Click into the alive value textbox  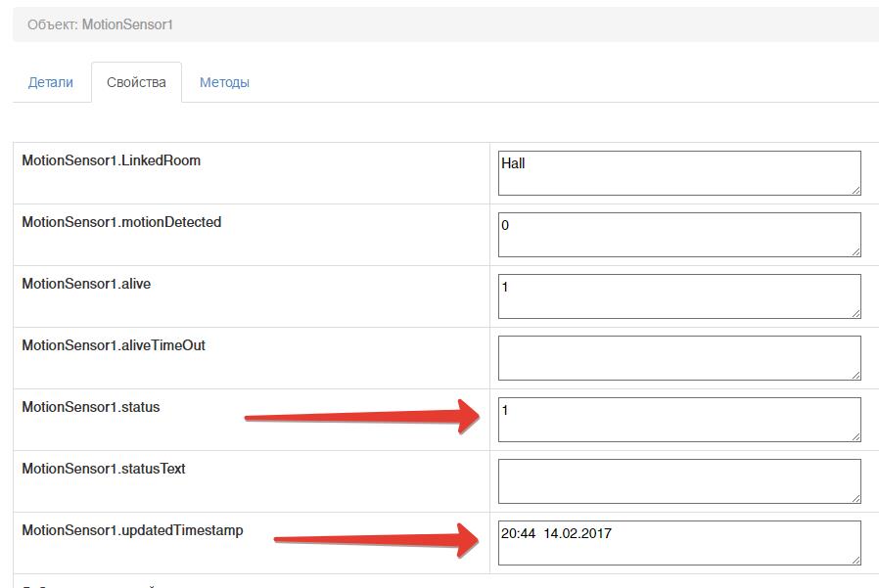pos(679,296)
